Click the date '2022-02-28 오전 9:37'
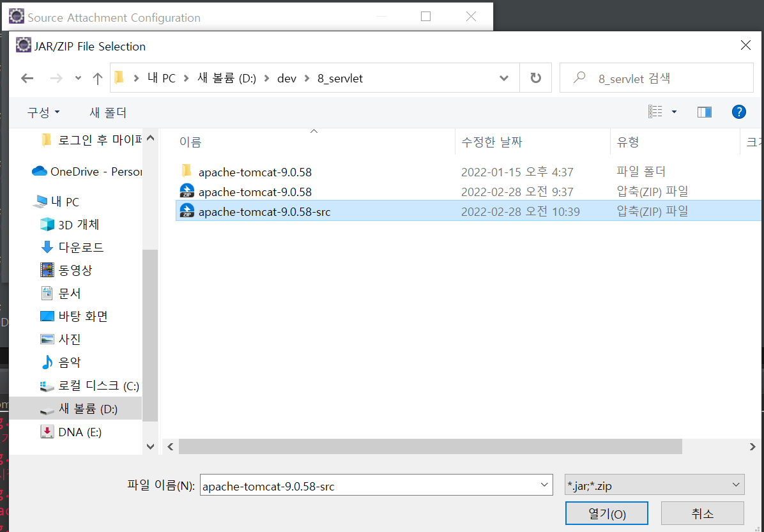 point(517,192)
